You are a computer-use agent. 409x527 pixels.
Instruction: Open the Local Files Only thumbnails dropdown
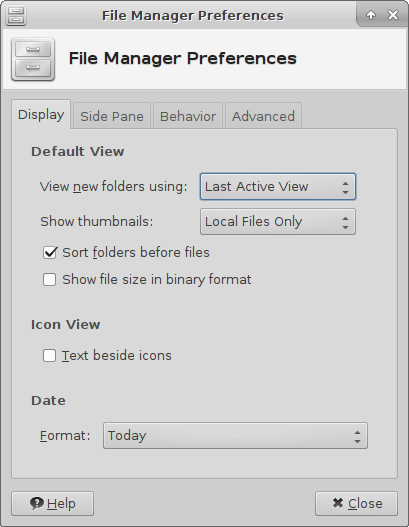pos(278,221)
